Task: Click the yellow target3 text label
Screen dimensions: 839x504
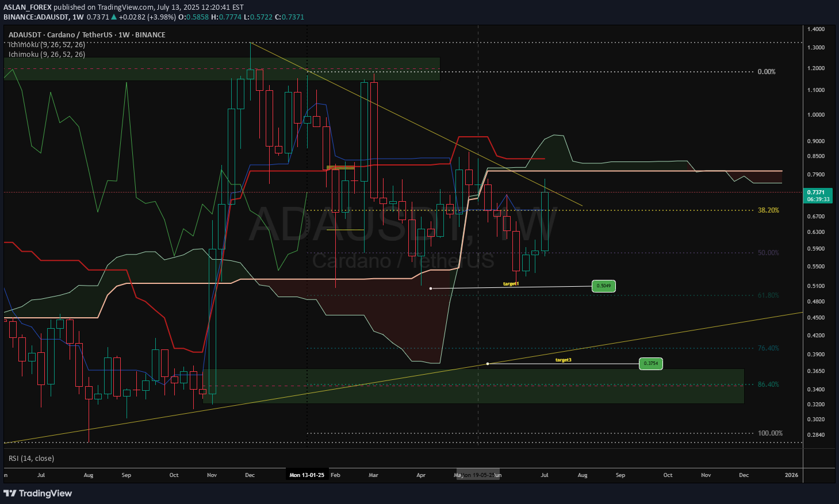Action: [x=563, y=360]
